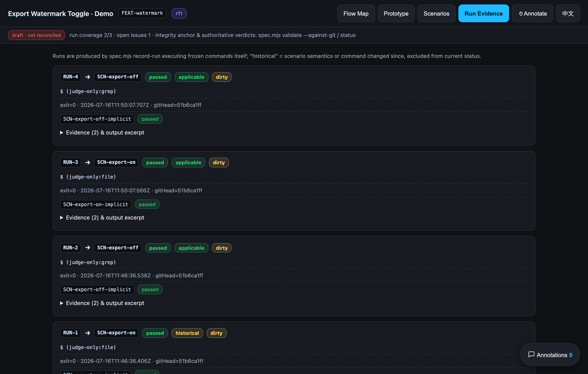Click the dirty badge in RUN-4

click(x=221, y=77)
